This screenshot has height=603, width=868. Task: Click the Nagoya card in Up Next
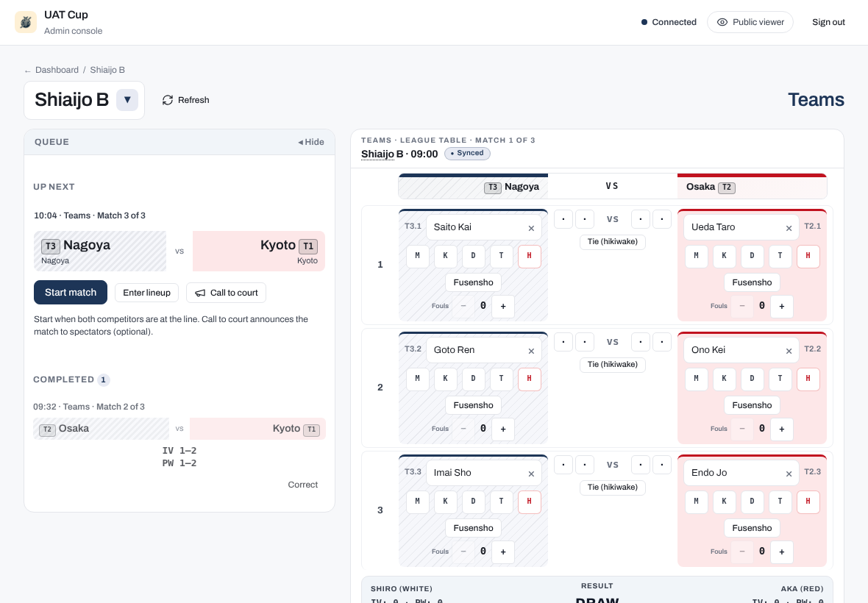(x=100, y=251)
